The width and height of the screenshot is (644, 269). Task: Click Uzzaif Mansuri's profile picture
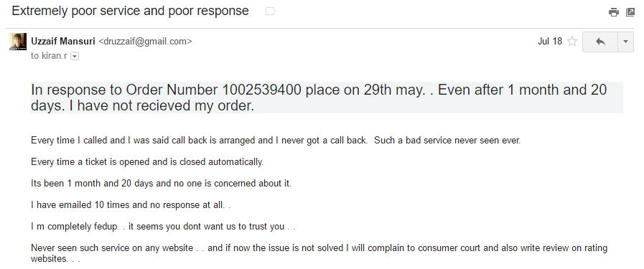18,42
